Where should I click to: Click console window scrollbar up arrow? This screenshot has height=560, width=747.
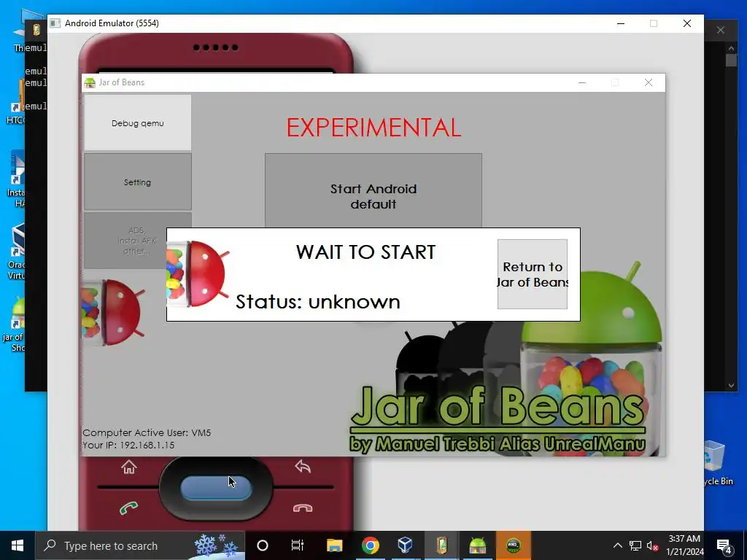click(731, 47)
